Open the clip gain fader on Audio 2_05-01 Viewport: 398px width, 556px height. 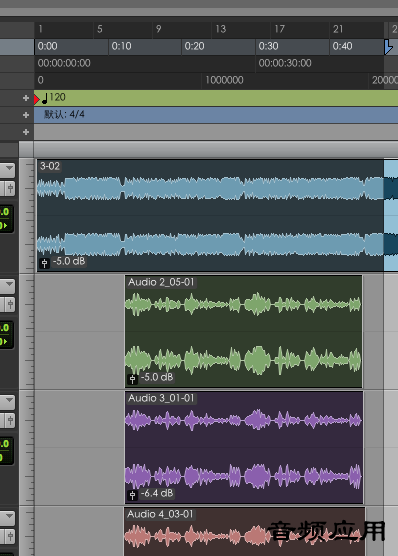coord(132,379)
